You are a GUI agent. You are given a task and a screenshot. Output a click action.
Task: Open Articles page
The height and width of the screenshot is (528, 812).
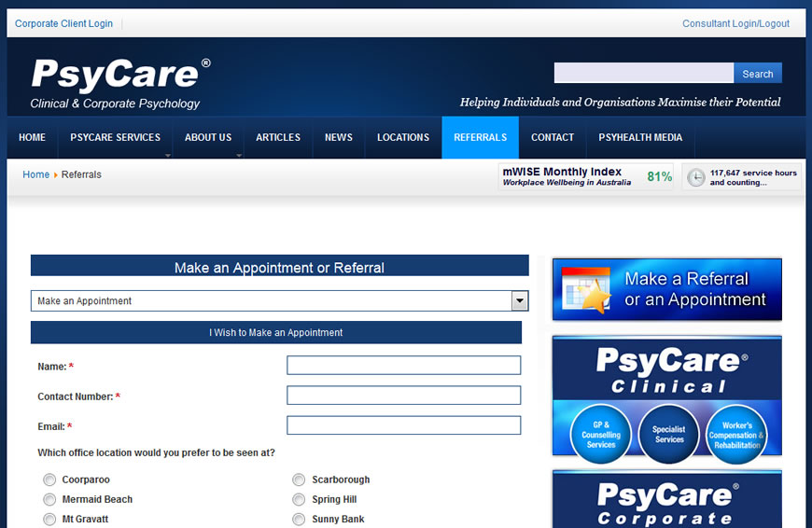pyautogui.click(x=278, y=137)
